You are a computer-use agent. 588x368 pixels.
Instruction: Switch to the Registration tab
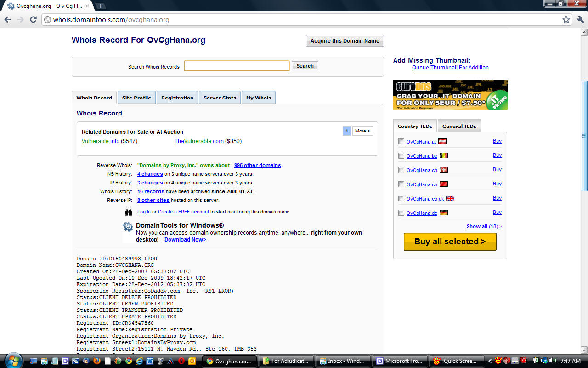[x=177, y=98]
